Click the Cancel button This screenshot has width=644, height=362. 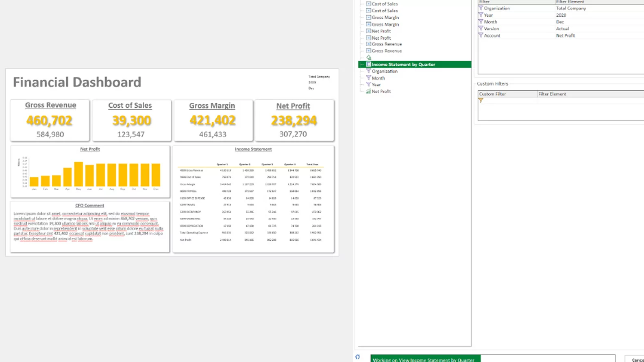pos(637,360)
